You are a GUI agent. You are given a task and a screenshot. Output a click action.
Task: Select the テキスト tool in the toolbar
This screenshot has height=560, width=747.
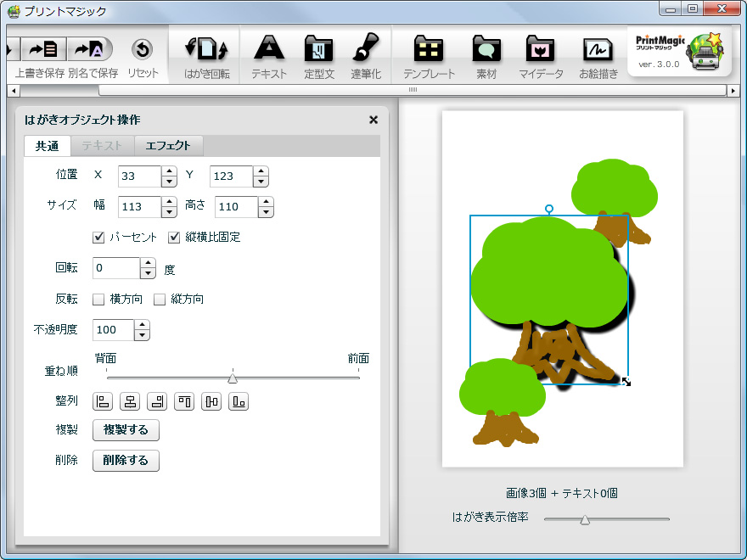[268, 53]
